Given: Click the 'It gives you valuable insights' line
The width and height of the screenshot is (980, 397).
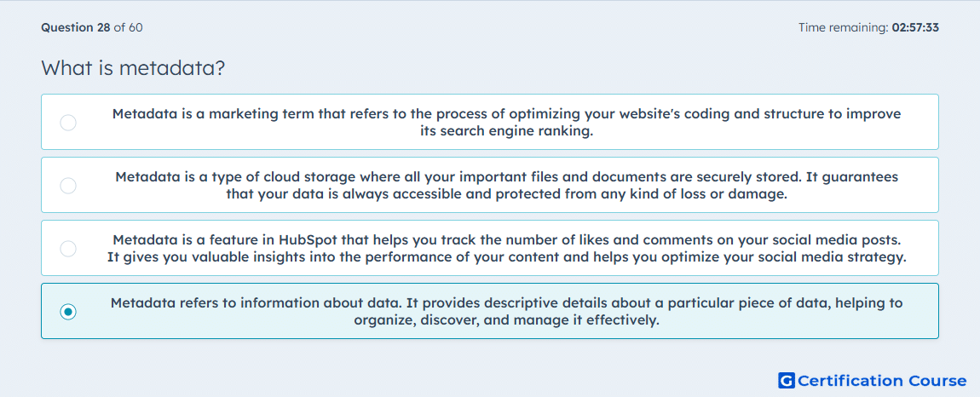Looking at the screenshot, I should pos(506,257).
